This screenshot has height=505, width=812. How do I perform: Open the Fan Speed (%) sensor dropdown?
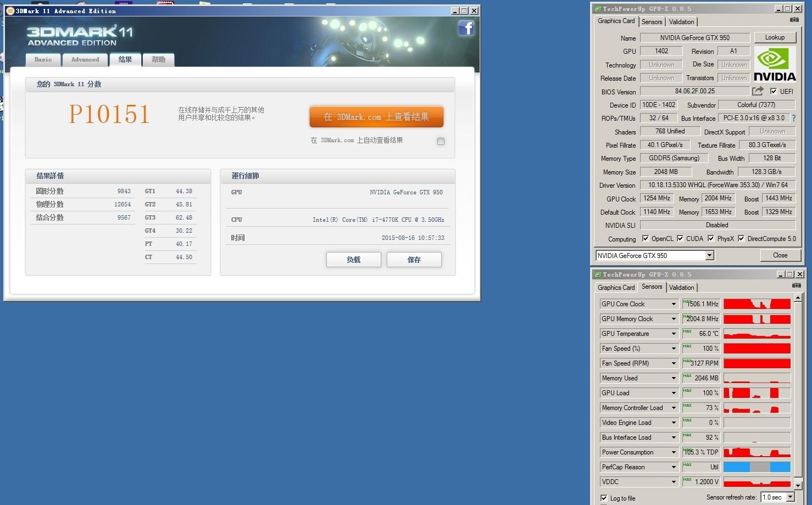[x=674, y=349]
